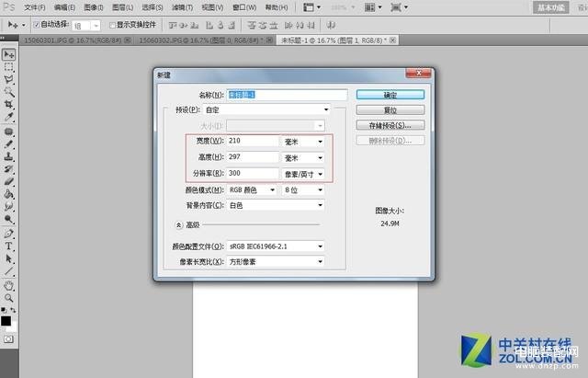Select the Zoom magnifier tool

point(8,298)
